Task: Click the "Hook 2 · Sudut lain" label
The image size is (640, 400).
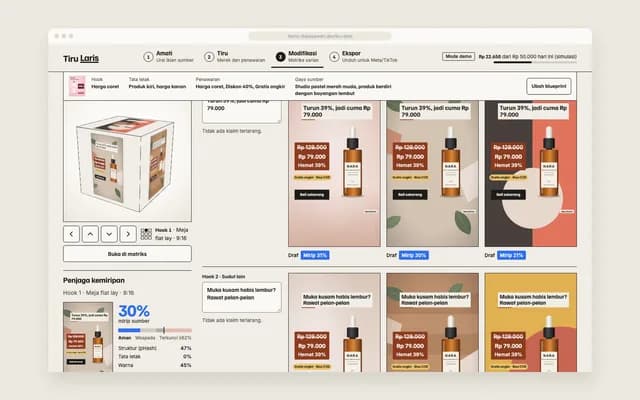Action: point(224,276)
